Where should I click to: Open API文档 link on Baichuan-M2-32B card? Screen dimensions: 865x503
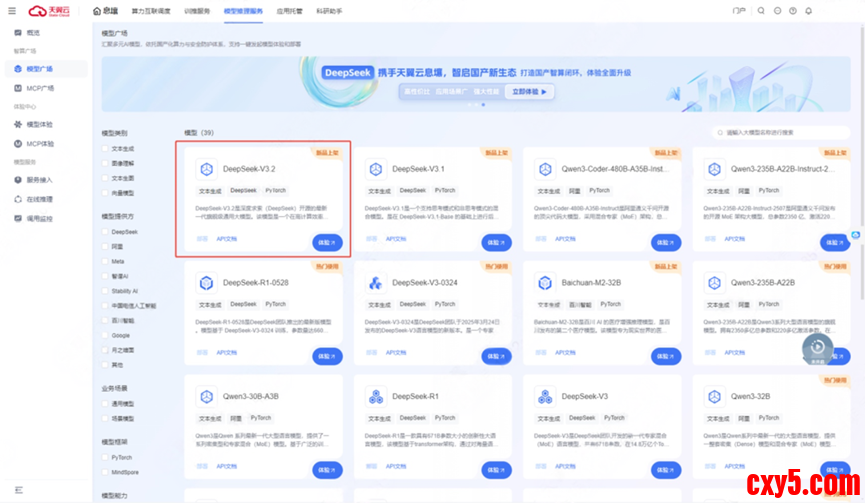point(565,352)
